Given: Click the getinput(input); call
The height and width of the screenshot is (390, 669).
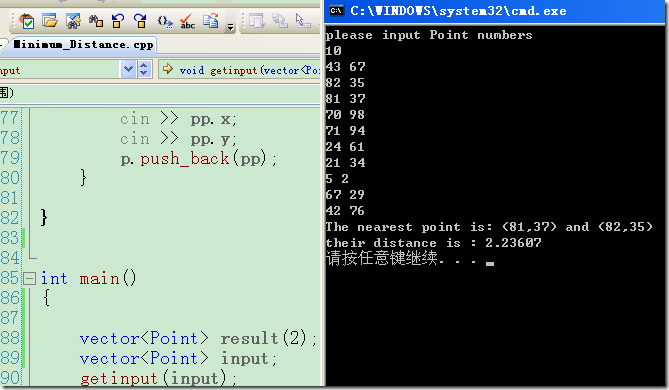Looking at the screenshot, I should [x=158, y=378].
